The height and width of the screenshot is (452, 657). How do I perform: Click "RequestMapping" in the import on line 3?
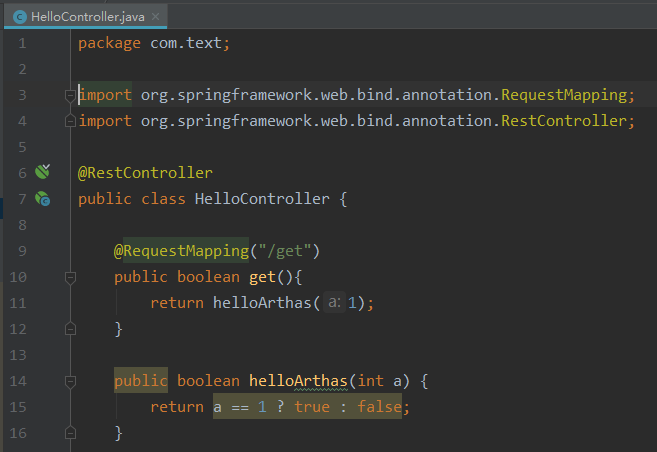click(x=564, y=95)
